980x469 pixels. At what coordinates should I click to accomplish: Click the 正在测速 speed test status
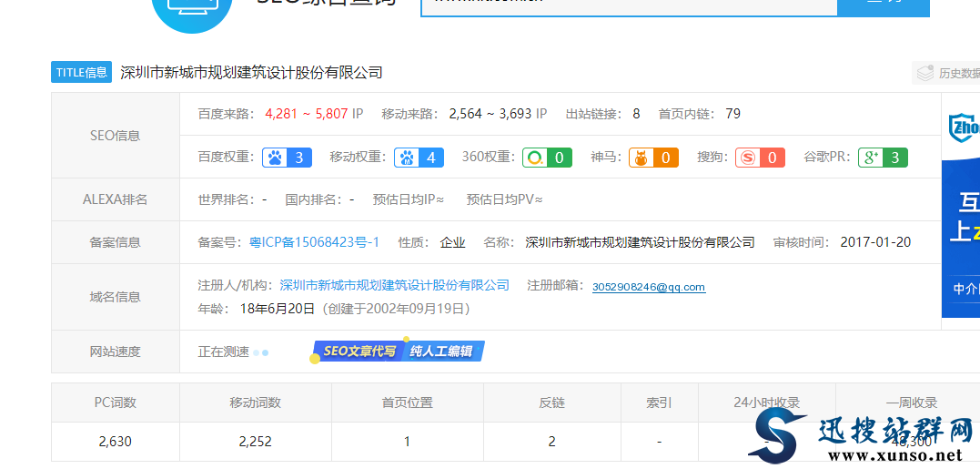[224, 352]
